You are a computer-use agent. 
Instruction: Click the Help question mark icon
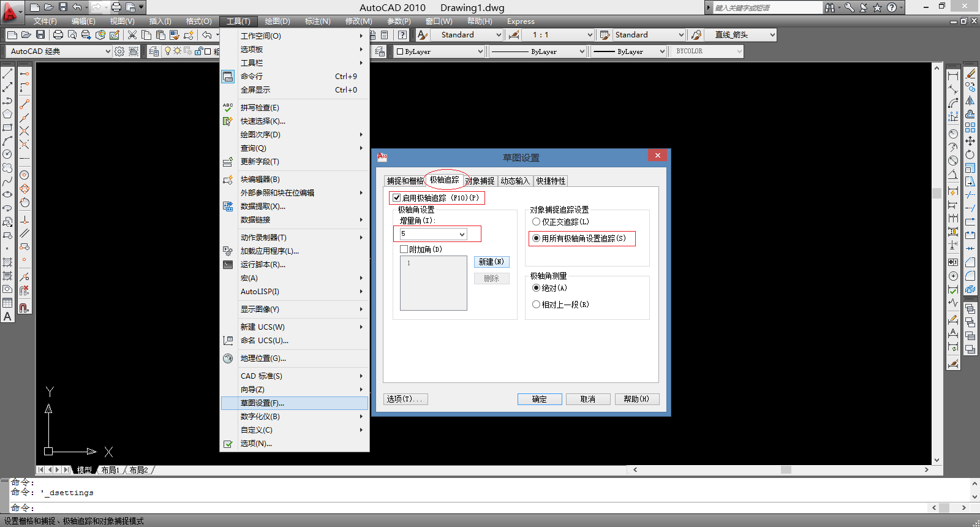pyautogui.click(x=402, y=35)
